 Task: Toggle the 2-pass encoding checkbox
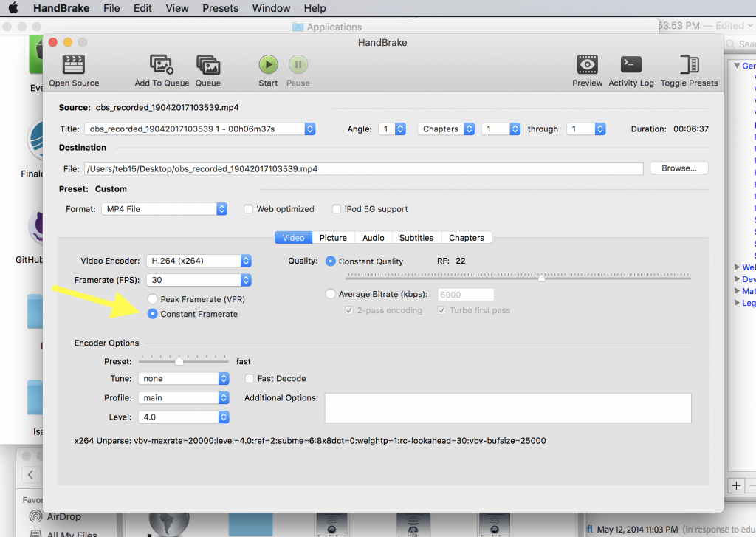(349, 310)
